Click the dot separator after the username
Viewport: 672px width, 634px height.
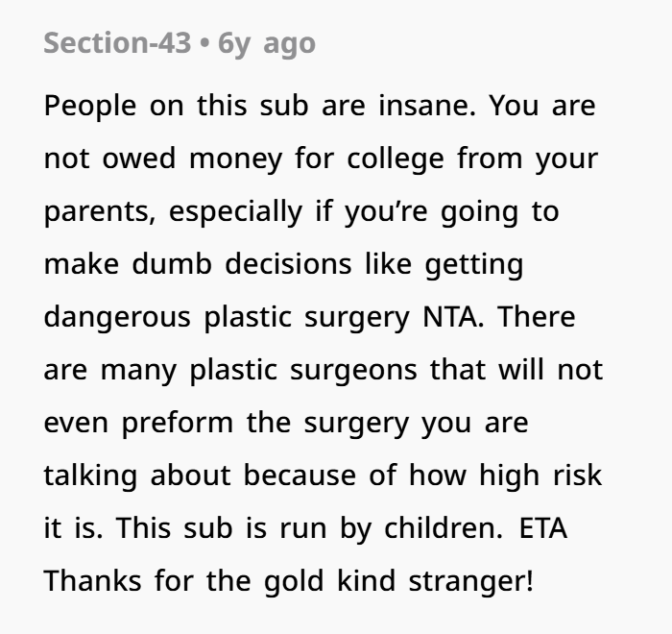click(205, 43)
